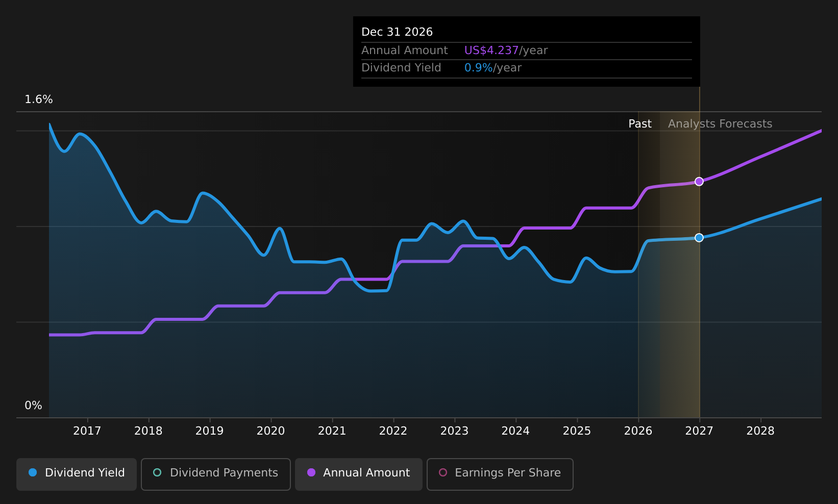Image resolution: width=838 pixels, height=504 pixels.
Task: Click the 0% y-axis label
Action: pyautogui.click(x=34, y=406)
